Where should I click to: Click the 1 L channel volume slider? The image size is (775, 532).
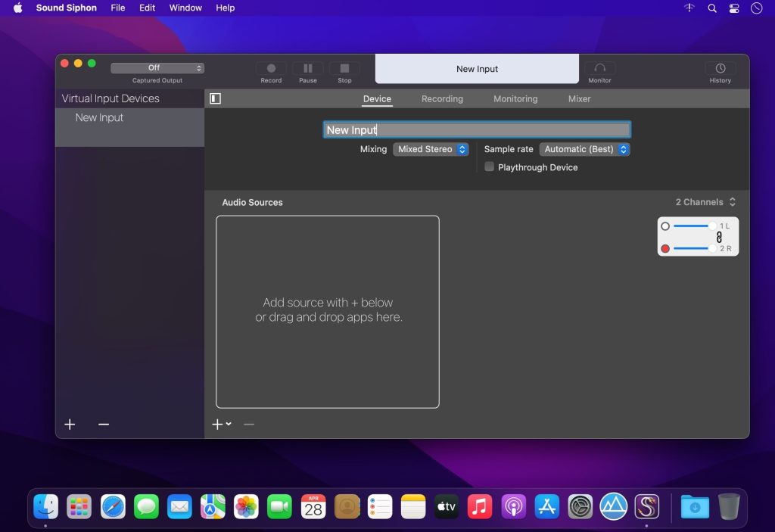[694, 226]
